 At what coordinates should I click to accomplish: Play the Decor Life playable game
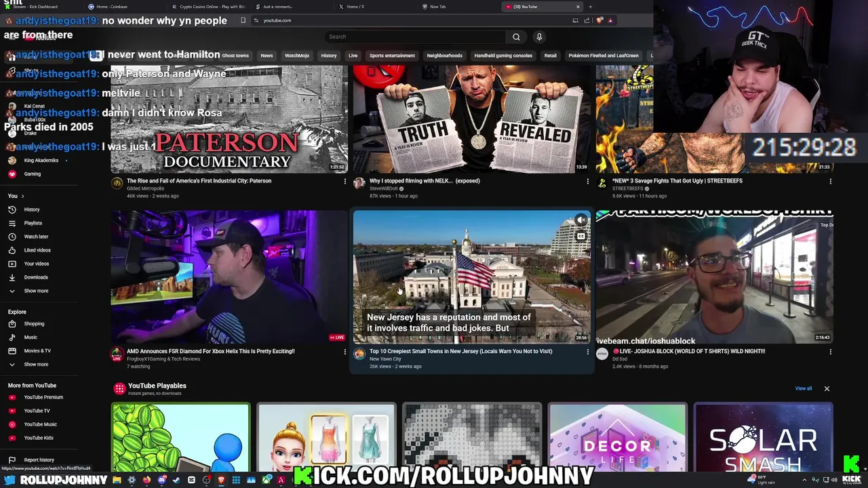[617, 437]
